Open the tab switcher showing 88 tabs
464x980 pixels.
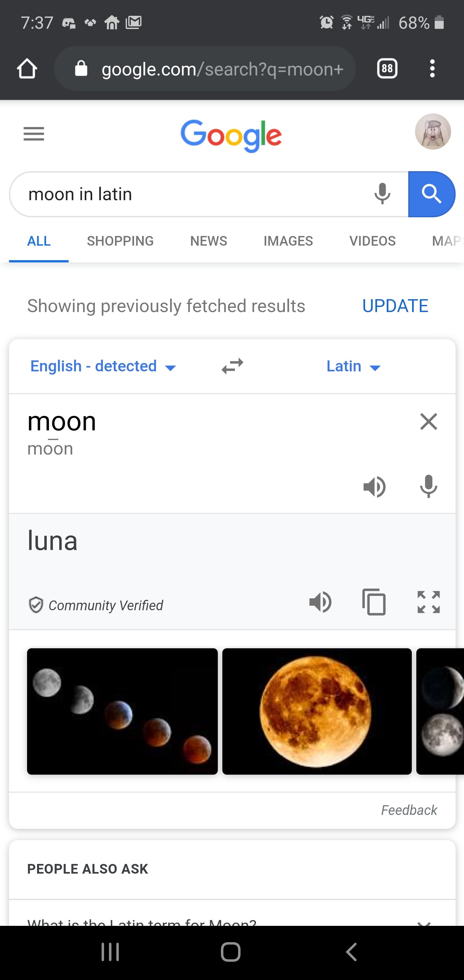coord(387,69)
